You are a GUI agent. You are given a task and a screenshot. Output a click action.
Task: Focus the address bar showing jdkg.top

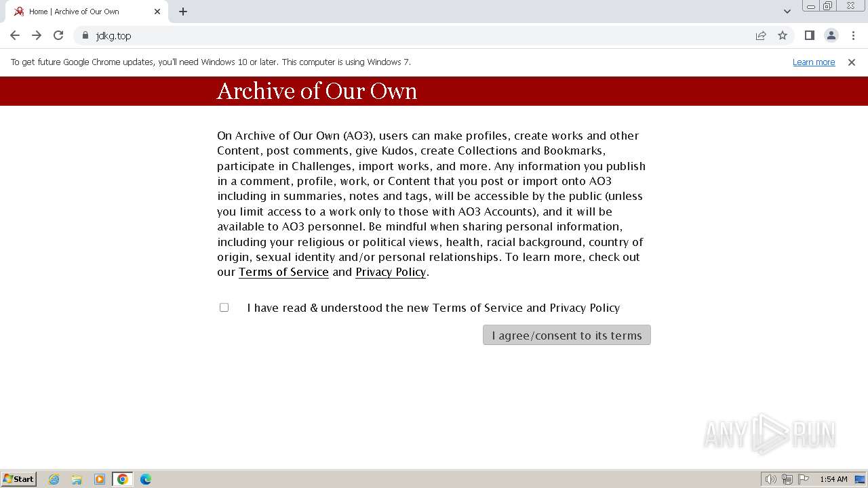tap(420, 35)
